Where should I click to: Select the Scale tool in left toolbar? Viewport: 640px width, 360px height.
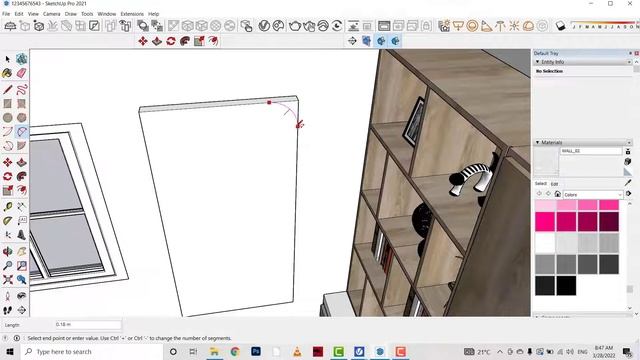pos(7,190)
